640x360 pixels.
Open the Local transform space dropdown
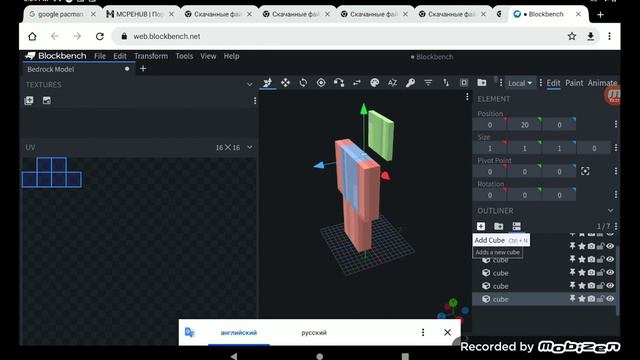click(x=520, y=83)
